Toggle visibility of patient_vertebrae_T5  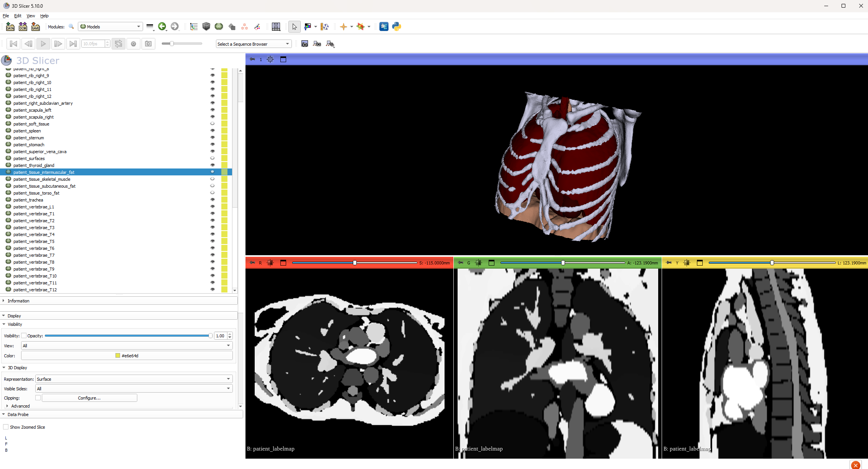[x=212, y=241]
